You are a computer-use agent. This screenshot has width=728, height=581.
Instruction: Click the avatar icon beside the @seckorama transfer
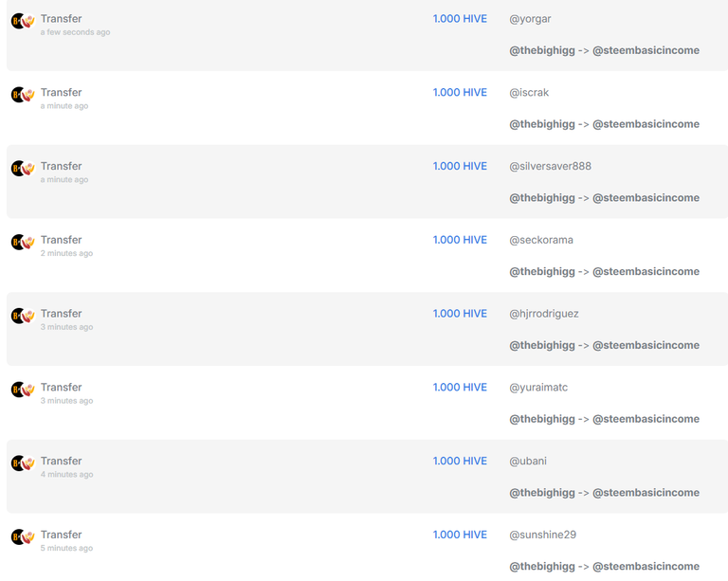click(x=23, y=243)
